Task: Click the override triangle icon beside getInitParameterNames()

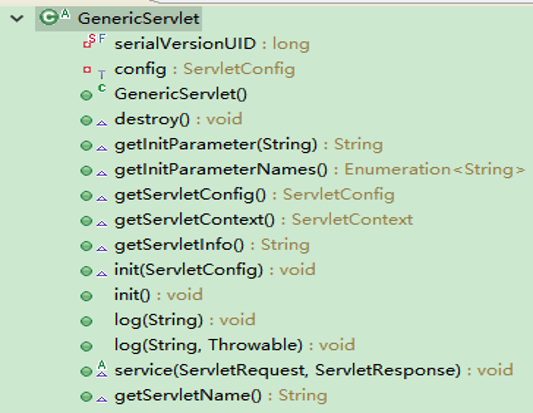Action: (x=102, y=173)
